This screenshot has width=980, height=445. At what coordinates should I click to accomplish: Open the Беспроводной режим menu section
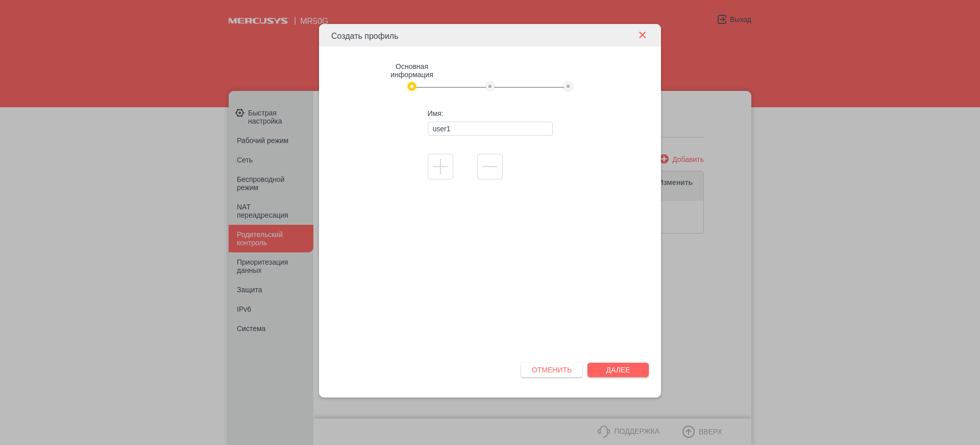coord(260,183)
